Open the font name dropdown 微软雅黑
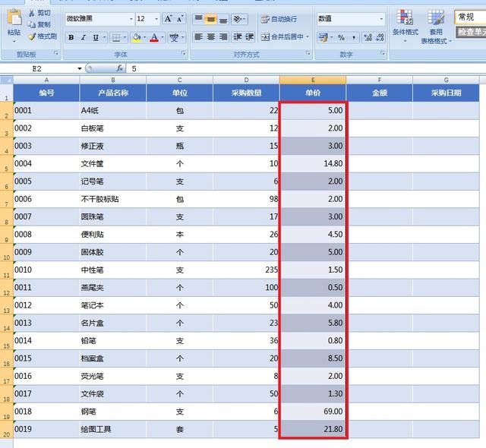Image resolution: width=486 pixels, height=448 pixels. pos(131,18)
